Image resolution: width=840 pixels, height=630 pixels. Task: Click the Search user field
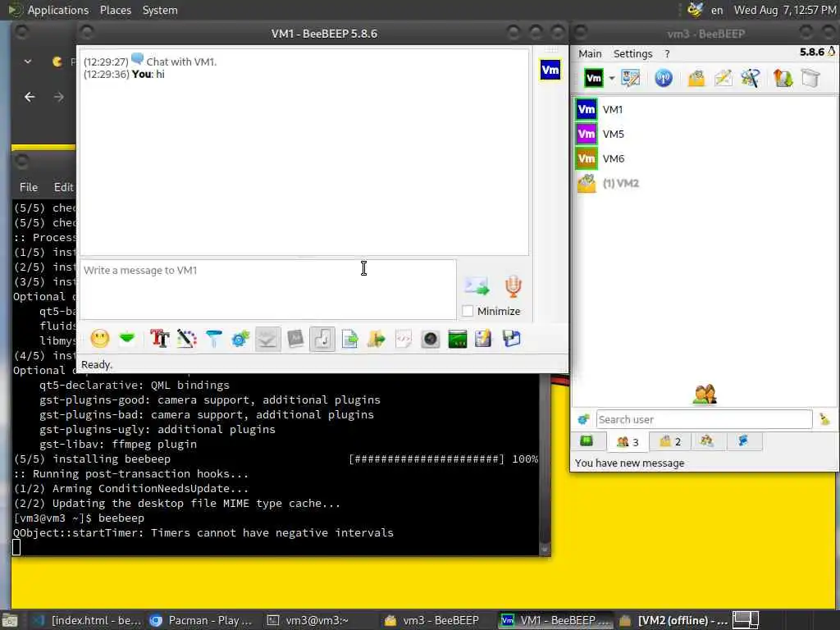click(704, 419)
